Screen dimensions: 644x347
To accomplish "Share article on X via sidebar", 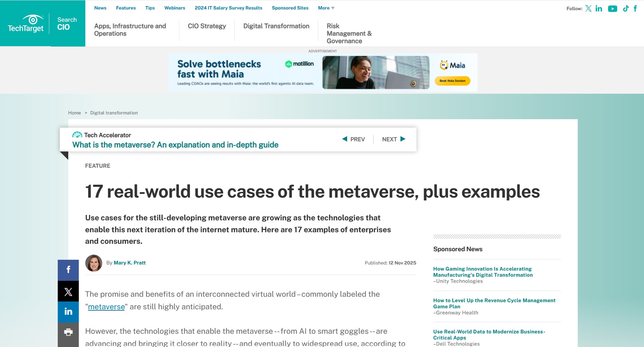I will click(68, 292).
